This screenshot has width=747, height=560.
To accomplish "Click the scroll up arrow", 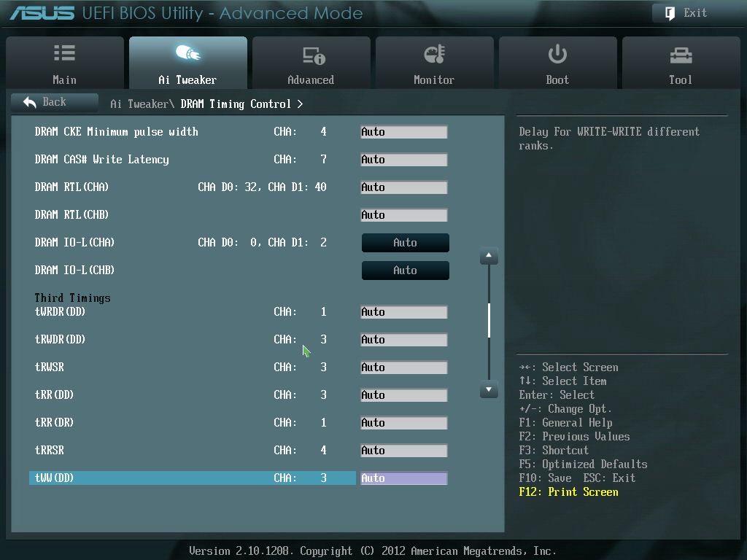I will pos(489,256).
